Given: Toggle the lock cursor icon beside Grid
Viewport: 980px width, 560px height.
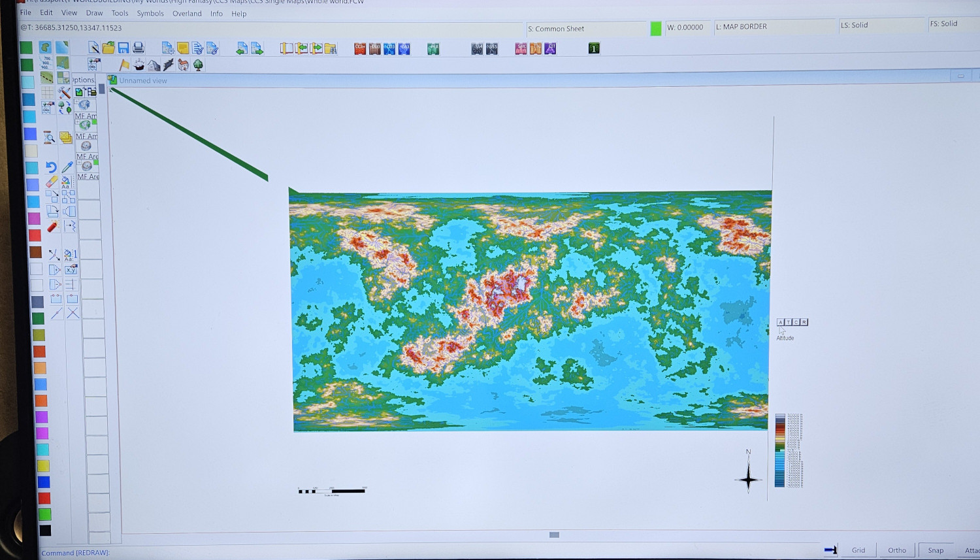Looking at the screenshot, I should pos(830,550).
